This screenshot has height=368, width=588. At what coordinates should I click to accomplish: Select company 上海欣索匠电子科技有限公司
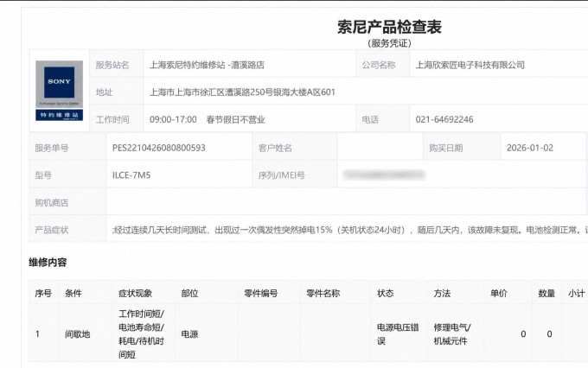pyautogui.click(x=470, y=65)
